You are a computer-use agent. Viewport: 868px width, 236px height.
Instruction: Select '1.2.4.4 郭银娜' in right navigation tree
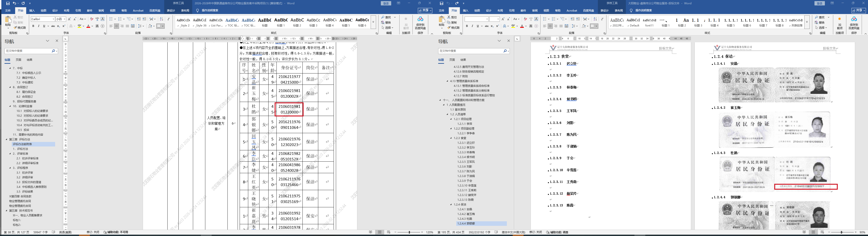pyautogui.click(x=482, y=224)
